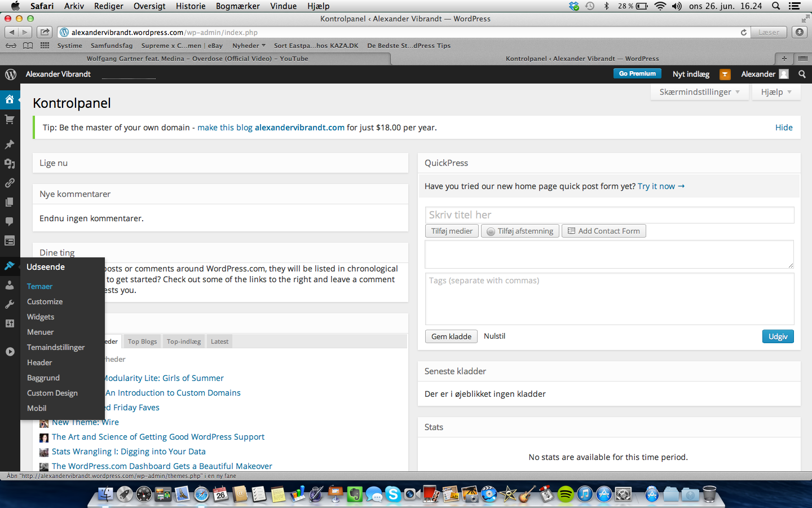This screenshot has height=508, width=812.
Task: Open the Reading List glasses icon
Action: [x=11, y=46]
